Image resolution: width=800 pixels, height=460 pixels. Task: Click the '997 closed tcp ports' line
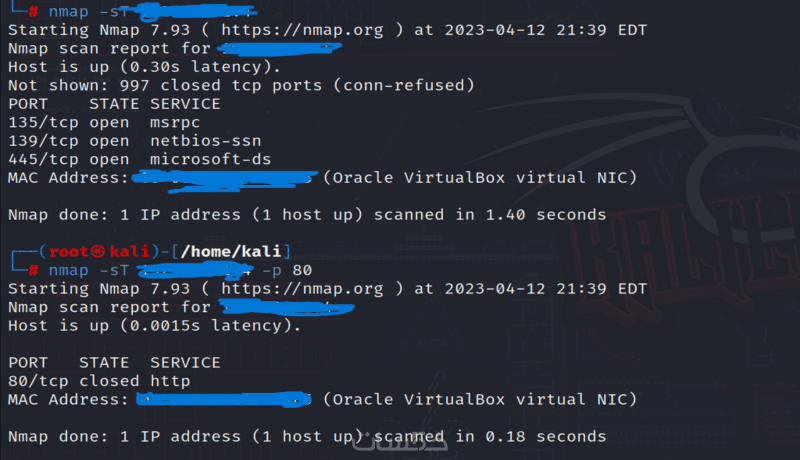point(240,85)
